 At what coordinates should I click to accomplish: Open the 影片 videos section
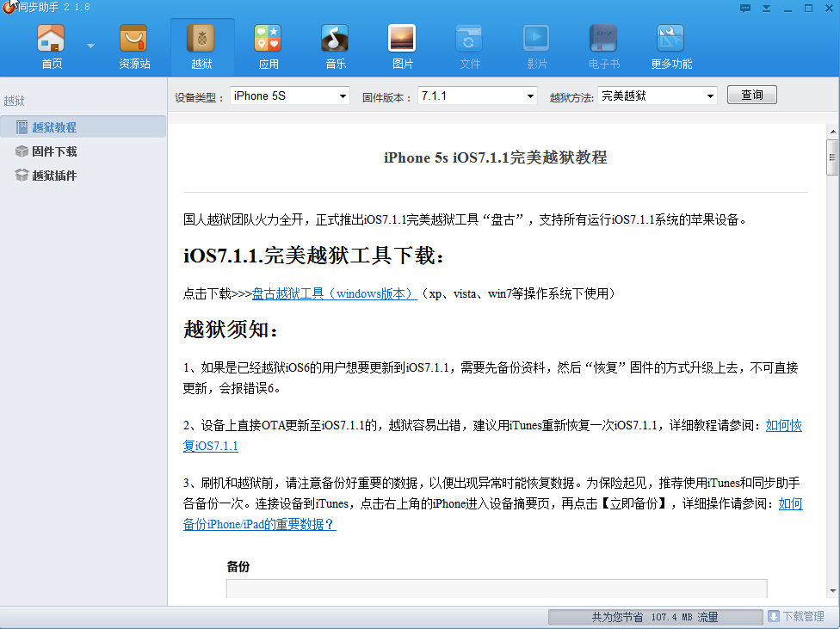pyautogui.click(x=537, y=46)
